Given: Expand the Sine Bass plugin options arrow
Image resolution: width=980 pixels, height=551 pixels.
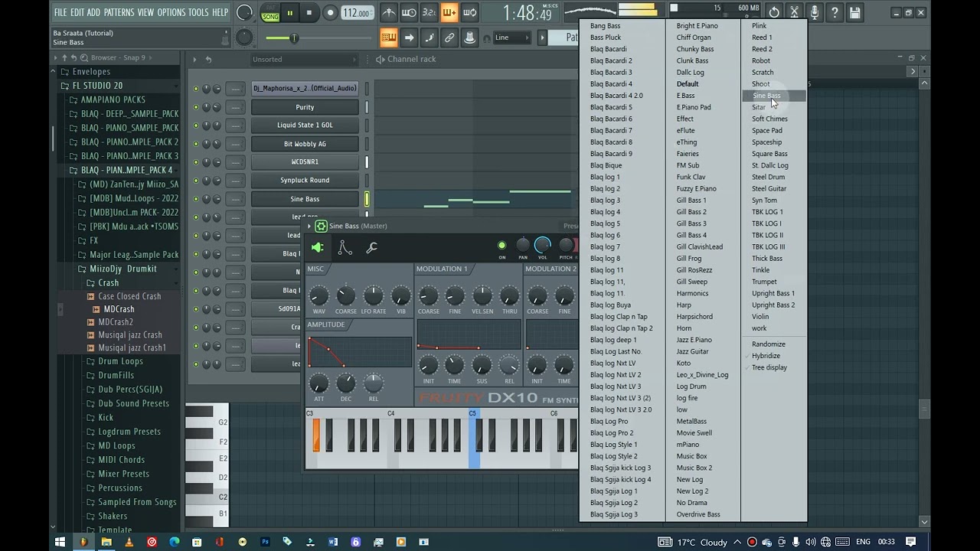Looking at the screenshot, I should 310,226.
